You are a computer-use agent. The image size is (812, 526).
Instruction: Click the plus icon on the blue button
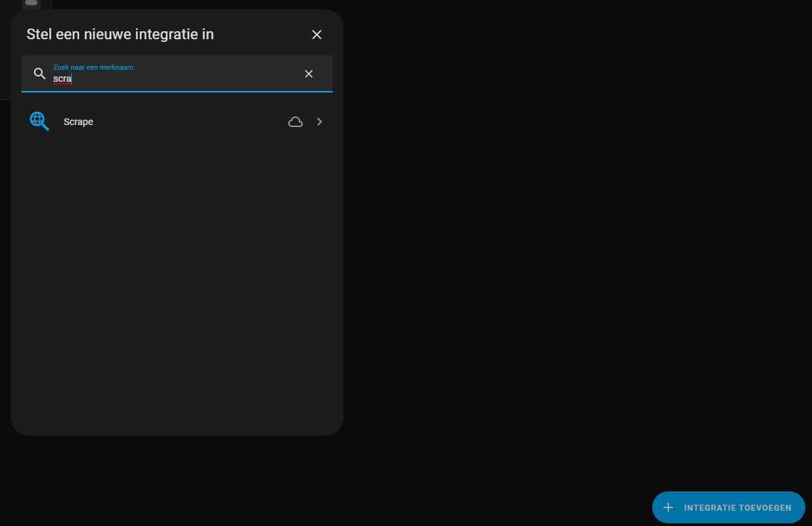coord(668,507)
